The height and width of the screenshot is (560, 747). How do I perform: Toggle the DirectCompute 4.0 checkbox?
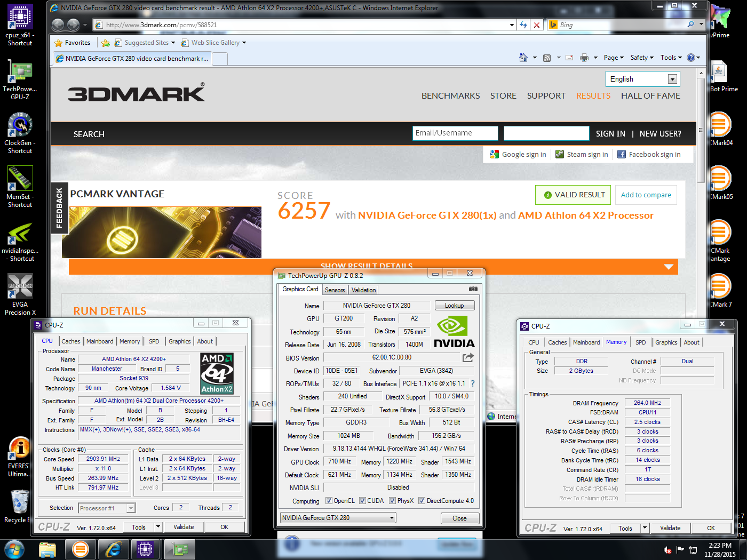click(x=422, y=501)
